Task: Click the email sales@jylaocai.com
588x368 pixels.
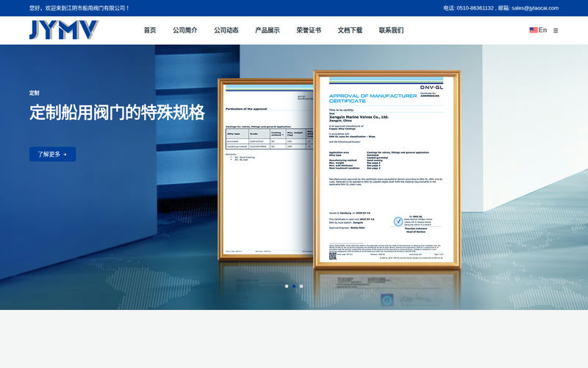Action: click(x=535, y=8)
